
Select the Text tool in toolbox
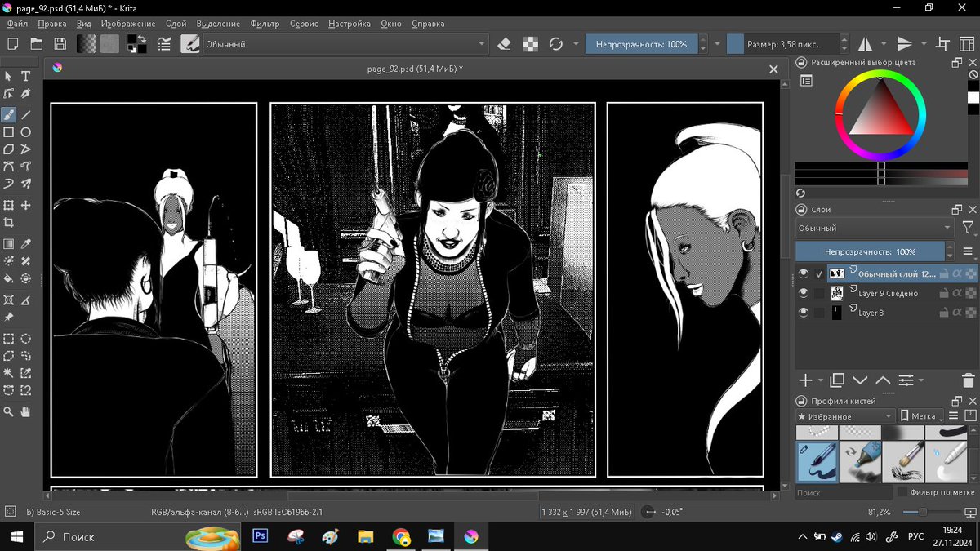pos(26,76)
